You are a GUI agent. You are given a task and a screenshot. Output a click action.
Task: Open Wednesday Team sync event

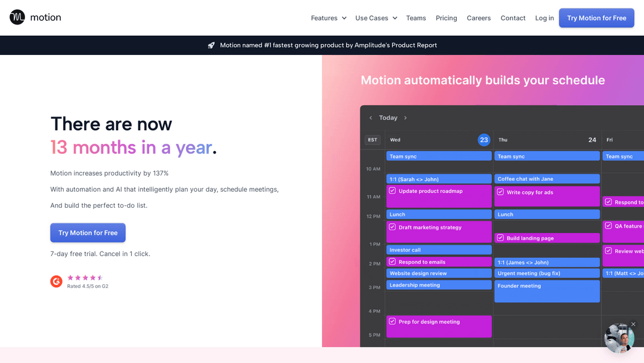[x=439, y=156]
